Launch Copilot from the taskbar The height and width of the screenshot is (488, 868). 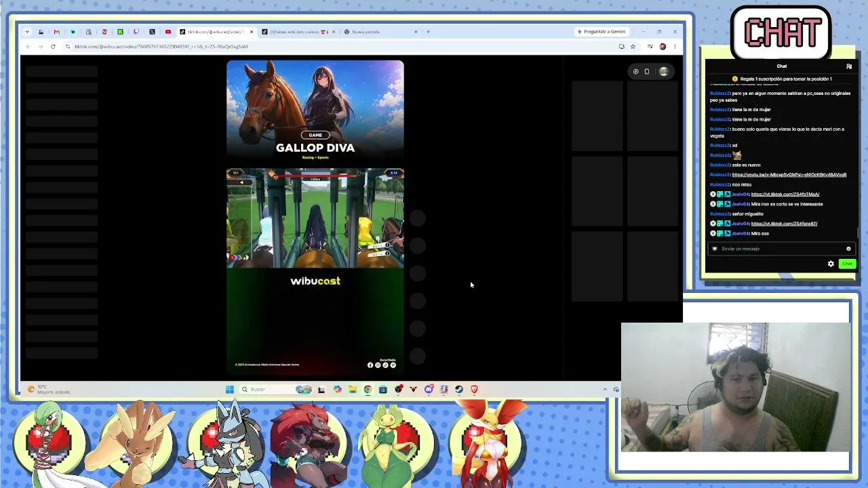click(x=337, y=389)
